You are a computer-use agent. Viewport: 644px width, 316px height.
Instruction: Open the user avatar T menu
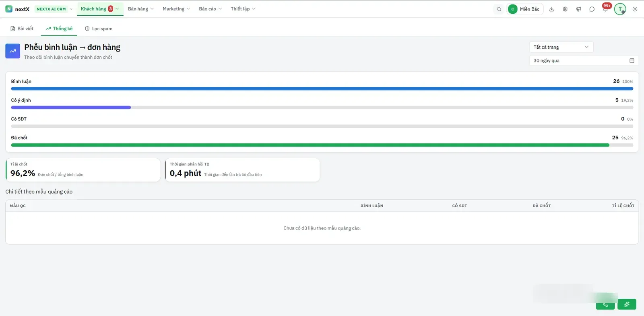point(620,9)
